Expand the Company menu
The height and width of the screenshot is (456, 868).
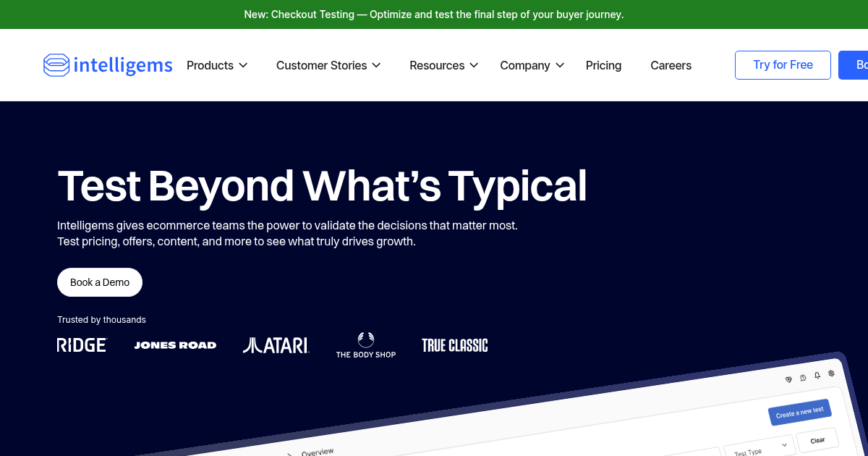point(532,65)
